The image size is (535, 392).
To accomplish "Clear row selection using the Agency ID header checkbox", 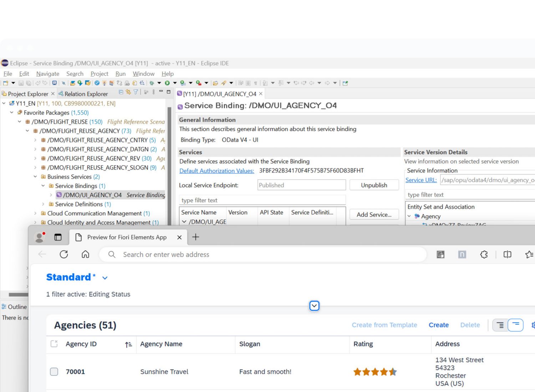I will click(54, 344).
